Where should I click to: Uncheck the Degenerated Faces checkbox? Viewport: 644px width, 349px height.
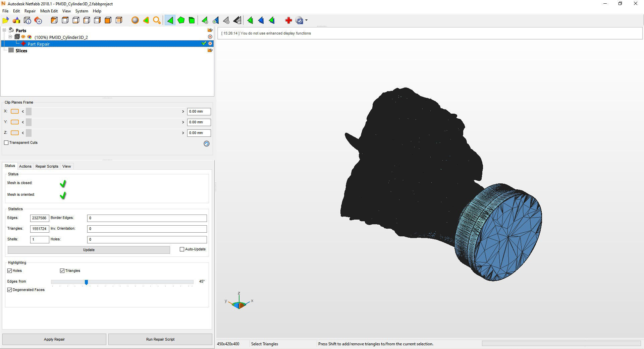point(9,290)
